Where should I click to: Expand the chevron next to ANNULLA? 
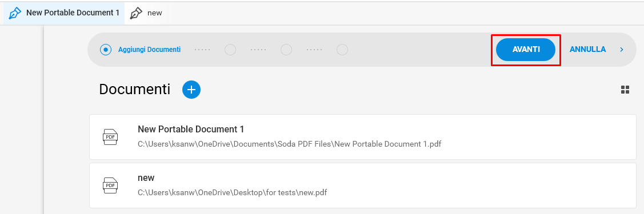[621, 50]
